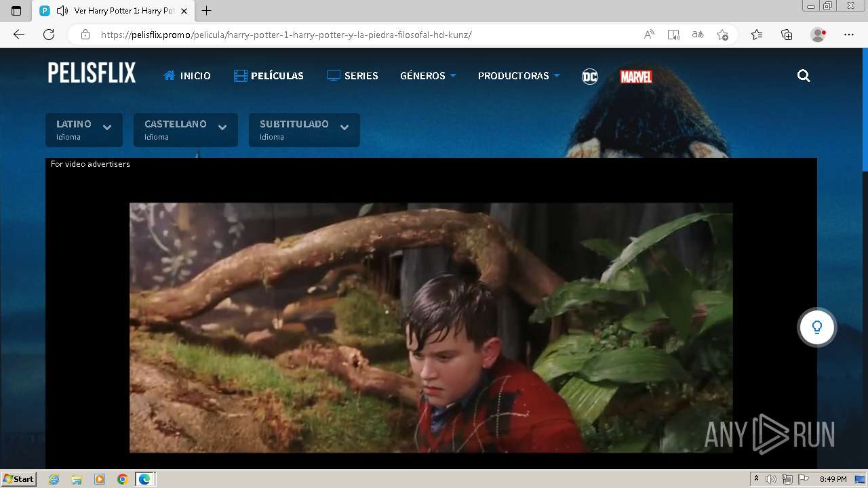Mute the tab via speaker icon

tap(62, 11)
